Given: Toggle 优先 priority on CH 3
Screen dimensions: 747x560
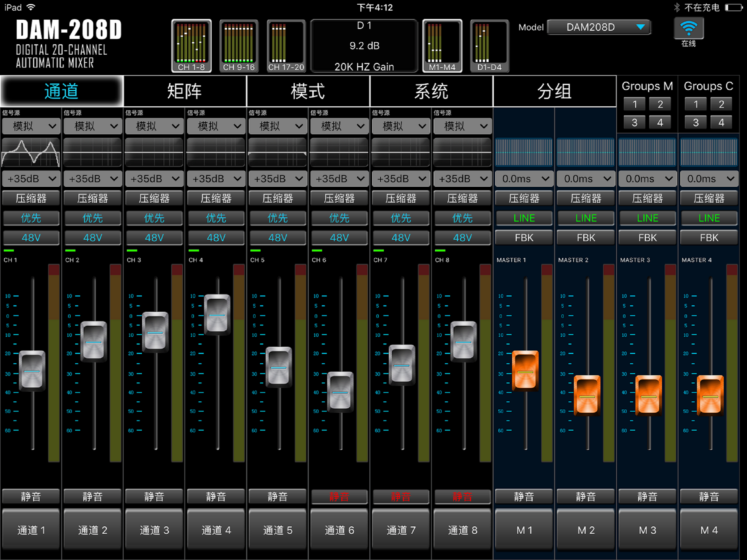Looking at the screenshot, I should click(x=154, y=218).
